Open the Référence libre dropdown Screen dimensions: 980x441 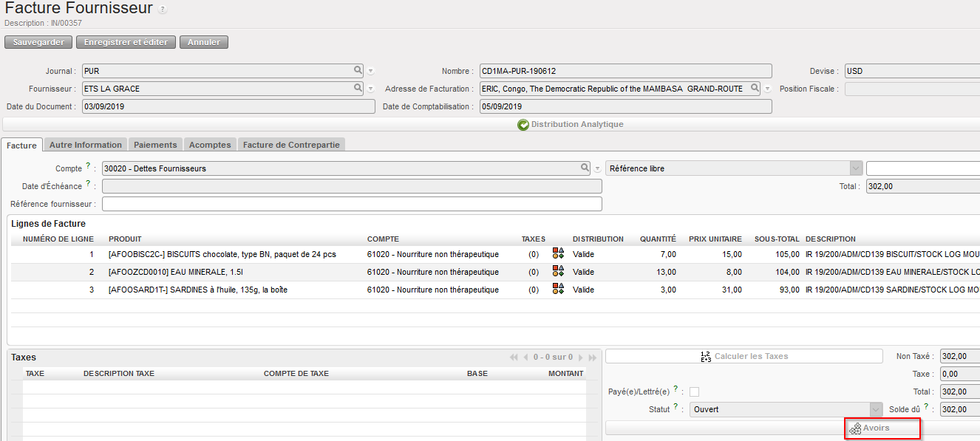coord(856,168)
